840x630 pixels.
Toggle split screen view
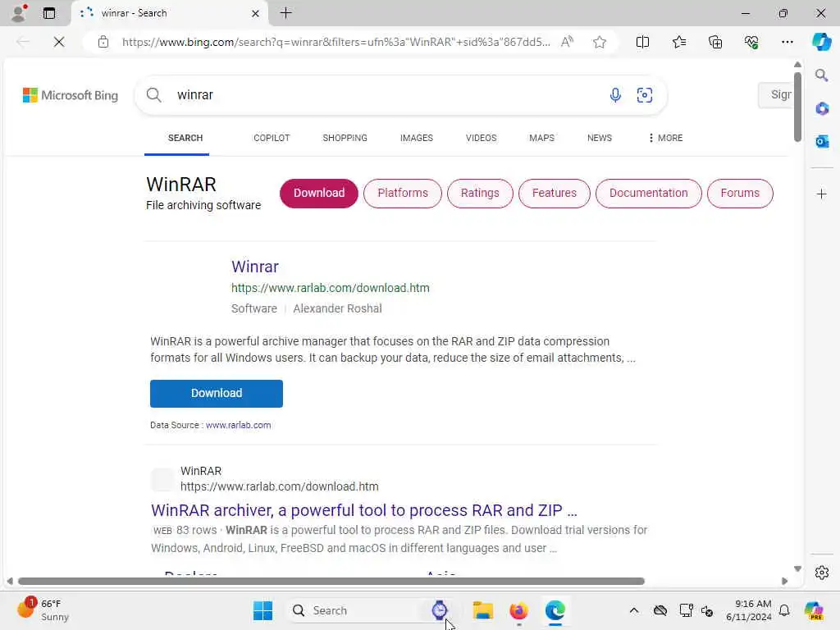[642, 42]
